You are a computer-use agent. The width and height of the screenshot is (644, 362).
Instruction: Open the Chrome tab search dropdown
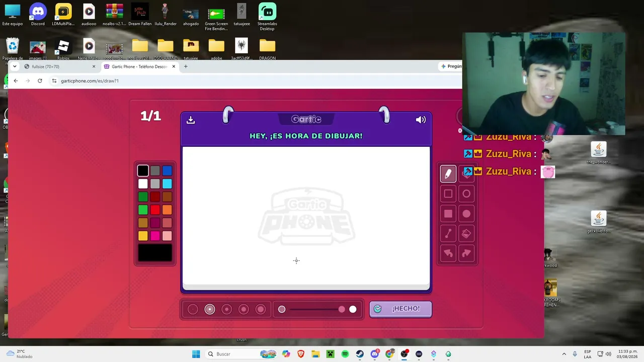pyautogui.click(x=15, y=66)
